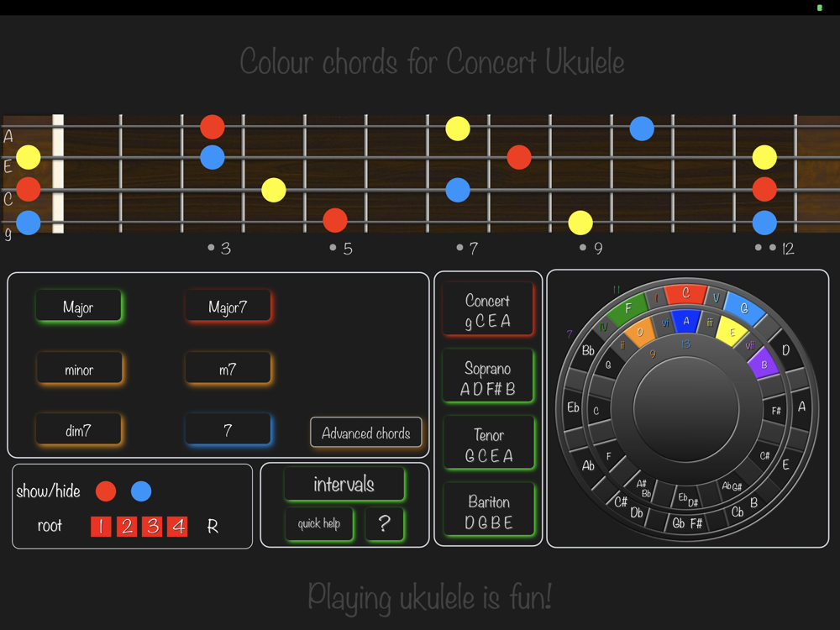Toggle the blue show/hide dot
The width and height of the screenshot is (840, 630).
141,491
